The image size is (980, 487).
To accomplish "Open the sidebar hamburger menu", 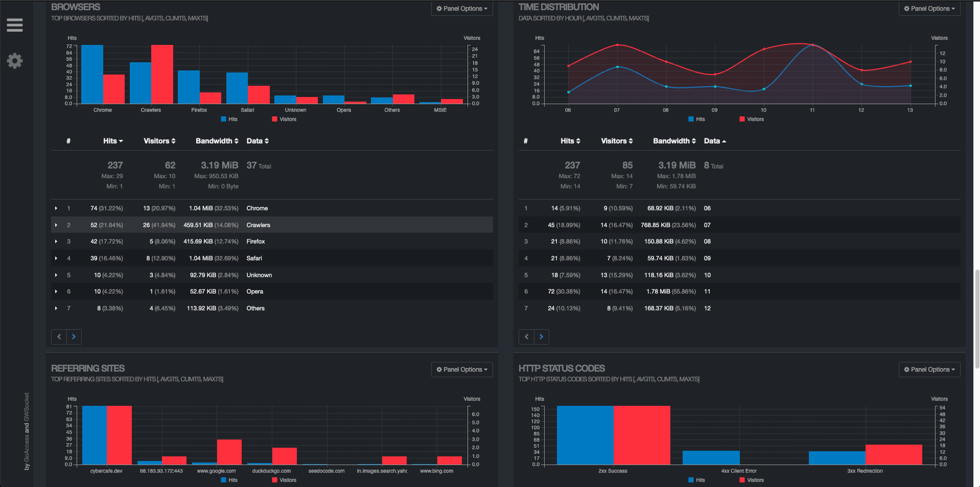I will (15, 25).
